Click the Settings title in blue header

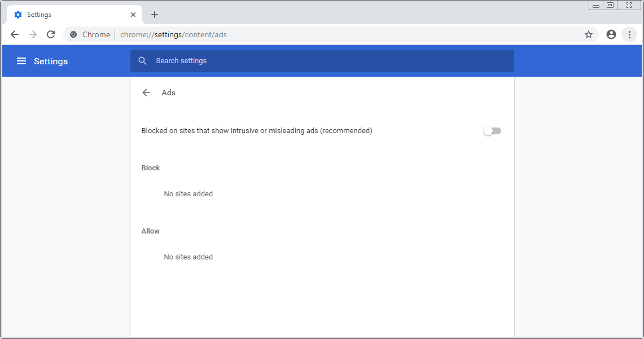[x=51, y=61]
